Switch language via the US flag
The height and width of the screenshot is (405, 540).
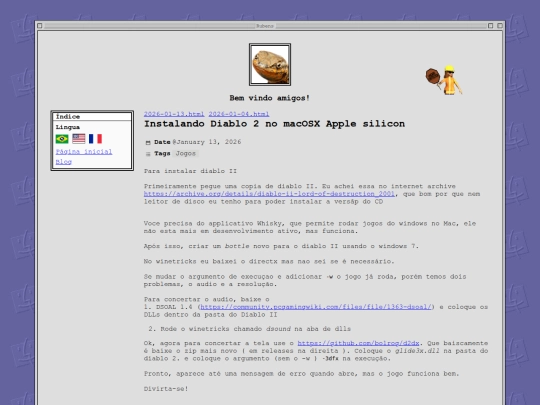tap(79, 139)
